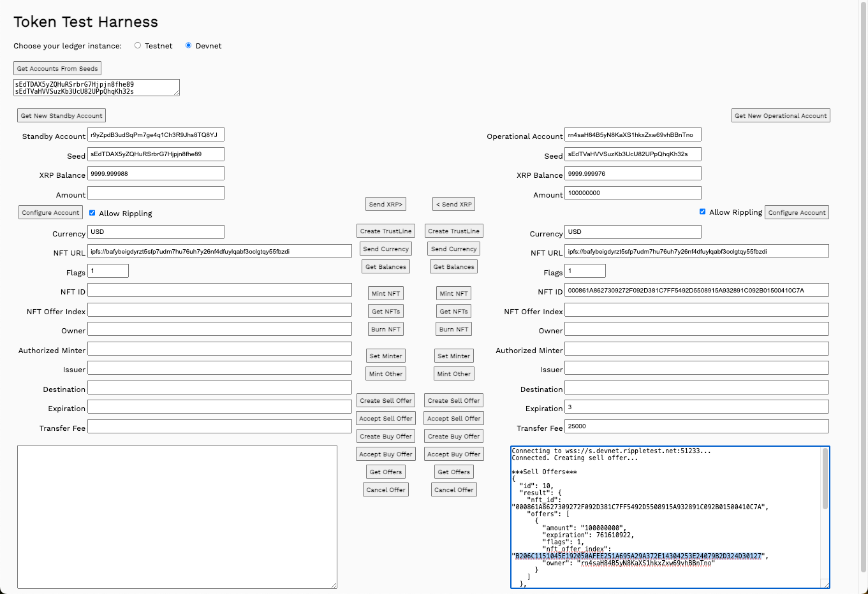Click the Operational-side Burn NFT button
Viewport: 868px width, 594px height.
click(454, 329)
